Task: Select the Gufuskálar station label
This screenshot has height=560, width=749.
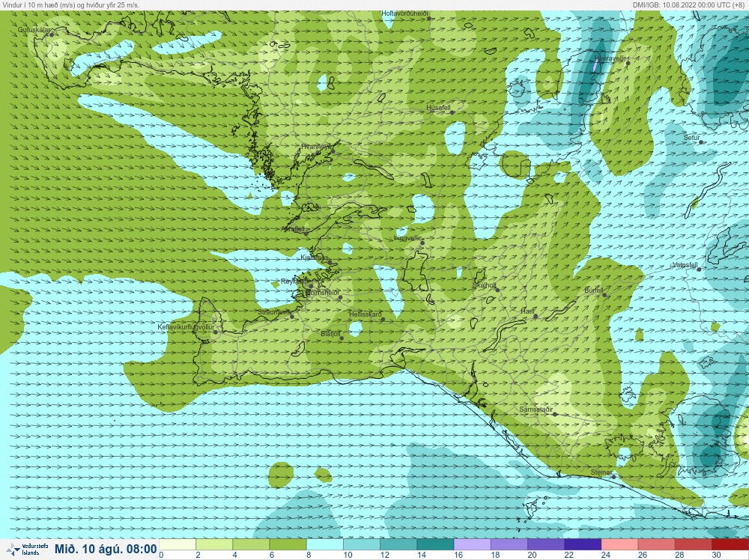Action: pyautogui.click(x=34, y=30)
